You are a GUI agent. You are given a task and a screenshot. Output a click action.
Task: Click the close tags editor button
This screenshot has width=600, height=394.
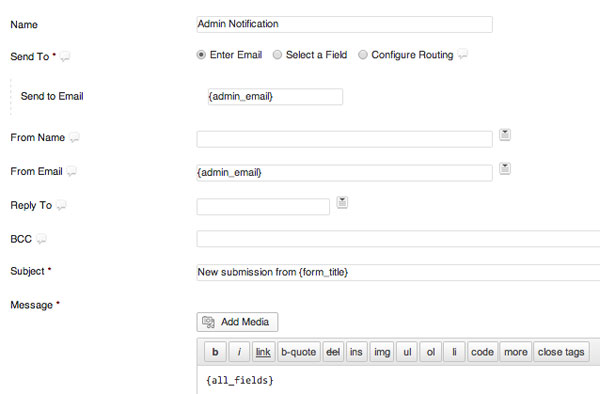click(561, 352)
